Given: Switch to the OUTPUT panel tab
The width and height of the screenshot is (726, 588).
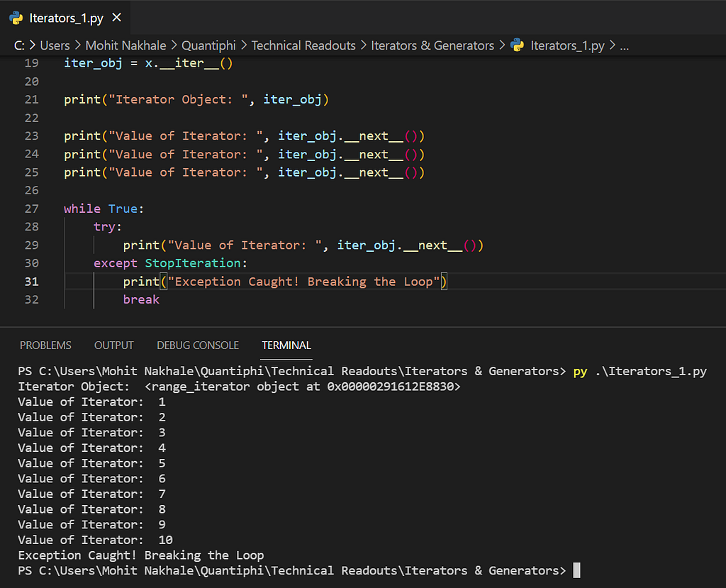Looking at the screenshot, I should (x=114, y=345).
